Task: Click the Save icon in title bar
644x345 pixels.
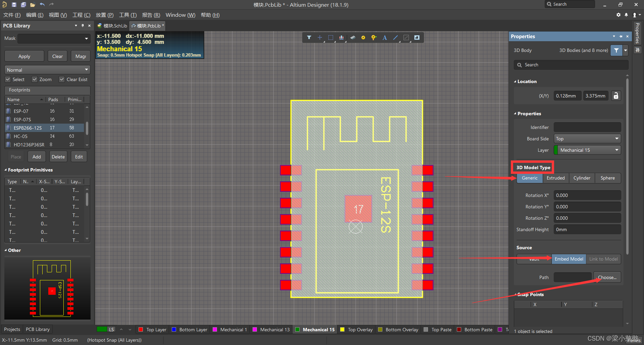Action: [14, 5]
